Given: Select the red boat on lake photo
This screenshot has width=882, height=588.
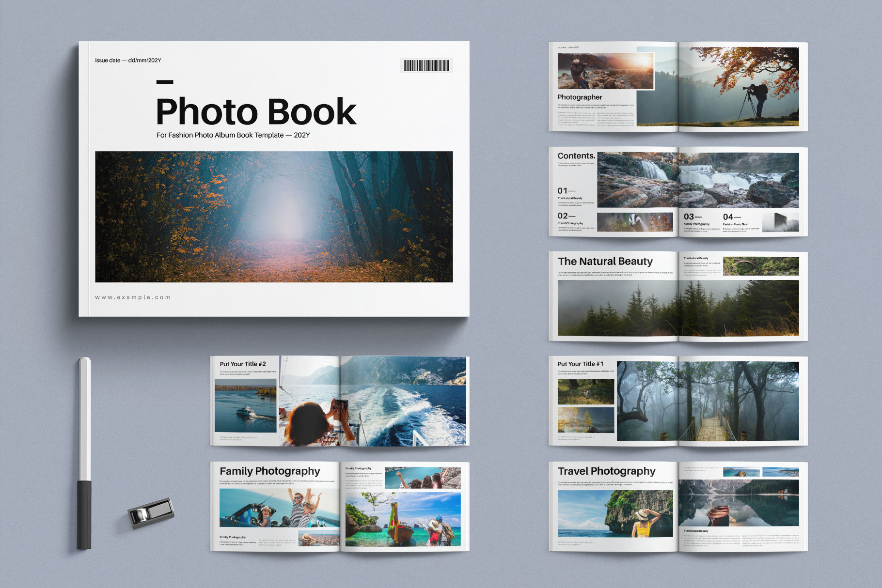Looking at the screenshot, I should click(738, 503).
